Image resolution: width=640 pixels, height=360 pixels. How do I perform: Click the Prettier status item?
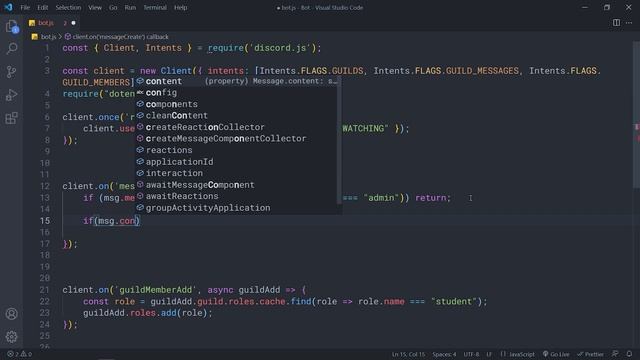point(590,354)
